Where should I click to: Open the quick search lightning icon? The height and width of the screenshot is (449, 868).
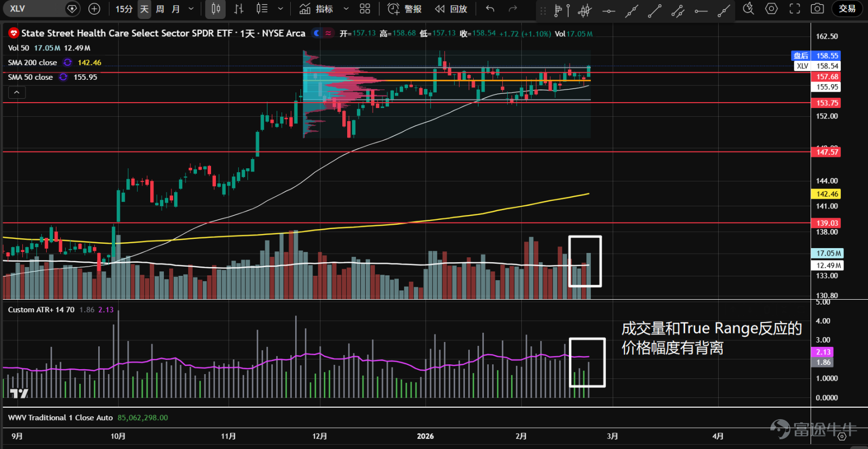[749, 9]
